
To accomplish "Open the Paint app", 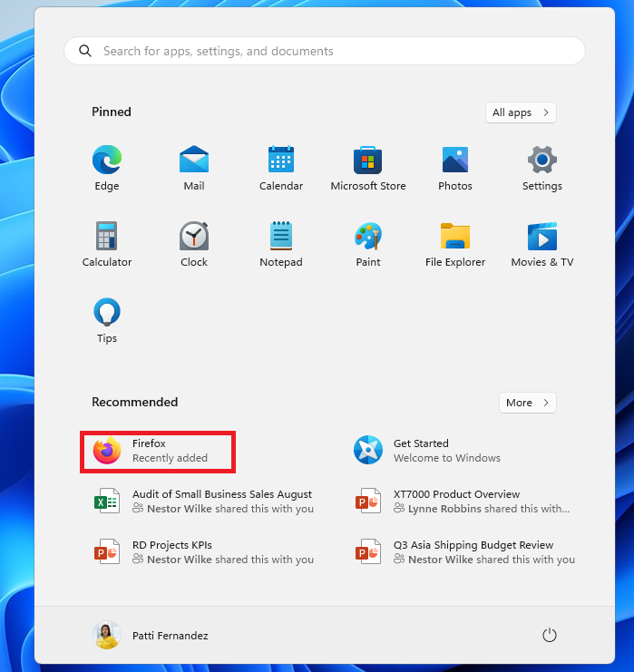I will coord(368,244).
